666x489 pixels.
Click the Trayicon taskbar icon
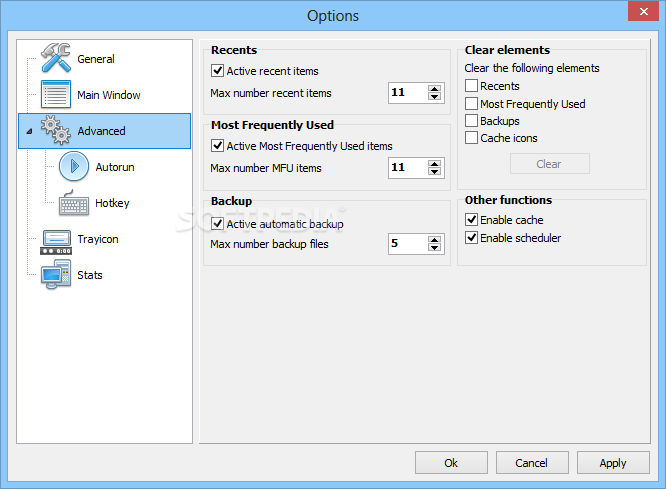coord(56,242)
